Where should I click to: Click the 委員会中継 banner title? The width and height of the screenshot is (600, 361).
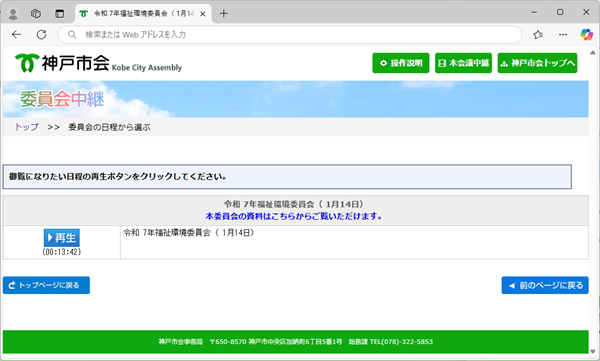[62, 100]
